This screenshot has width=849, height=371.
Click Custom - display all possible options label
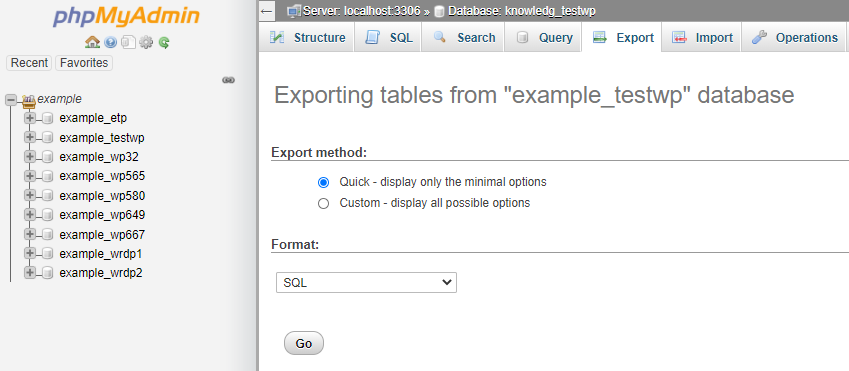[435, 203]
